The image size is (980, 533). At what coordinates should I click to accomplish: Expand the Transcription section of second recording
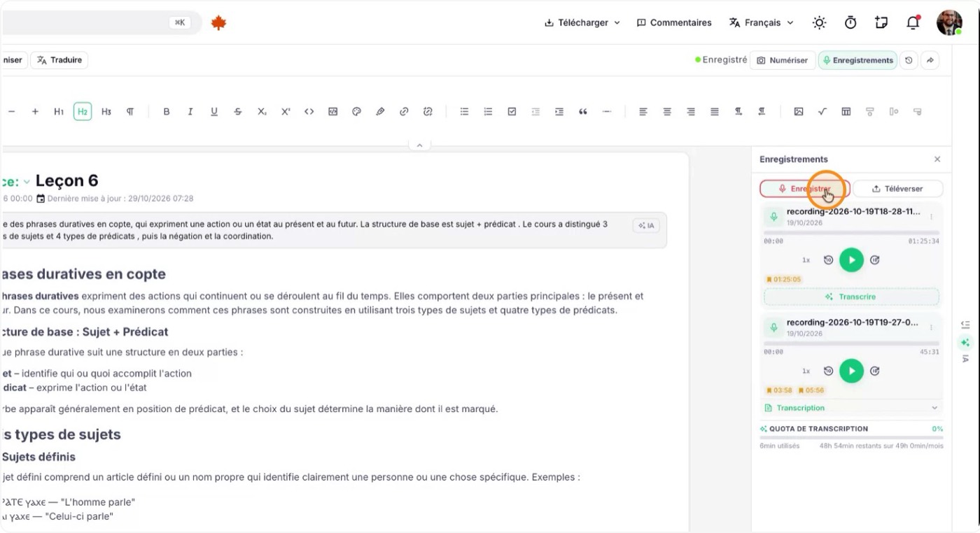(851, 408)
